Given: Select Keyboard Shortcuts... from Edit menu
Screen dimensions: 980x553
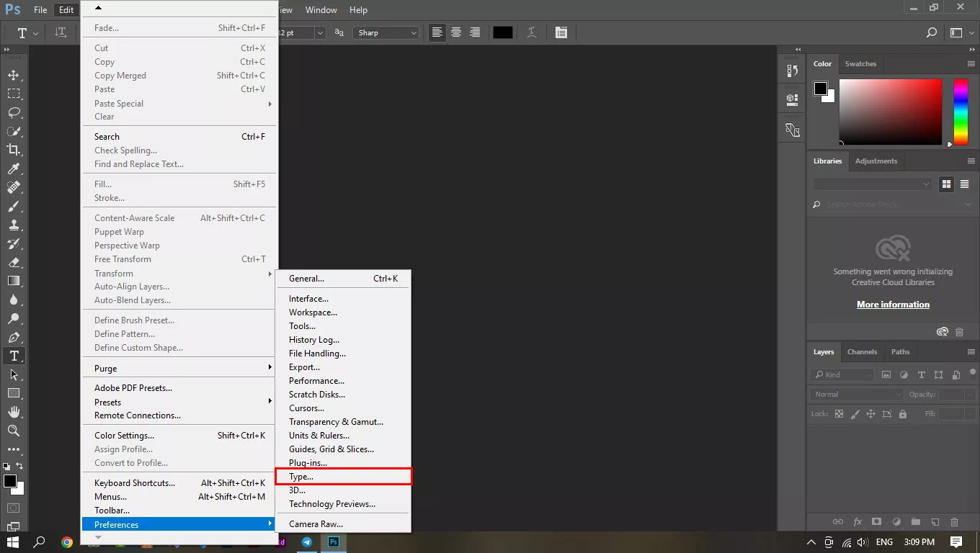Looking at the screenshot, I should 179,483.
